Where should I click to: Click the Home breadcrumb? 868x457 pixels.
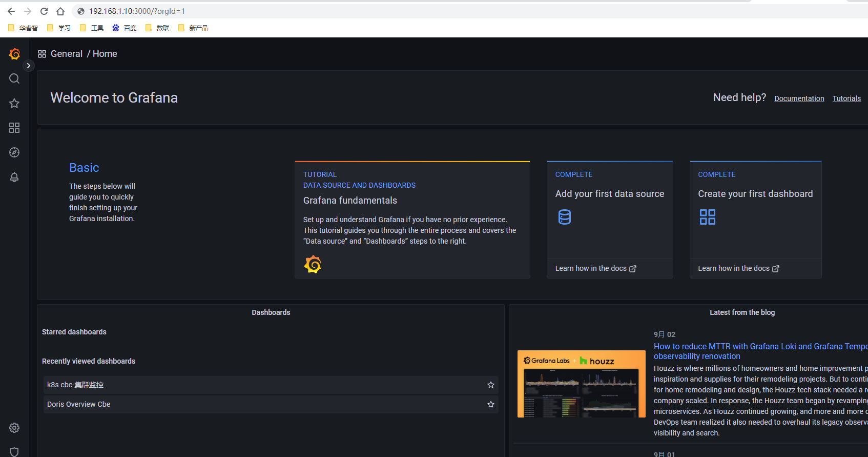point(105,54)
